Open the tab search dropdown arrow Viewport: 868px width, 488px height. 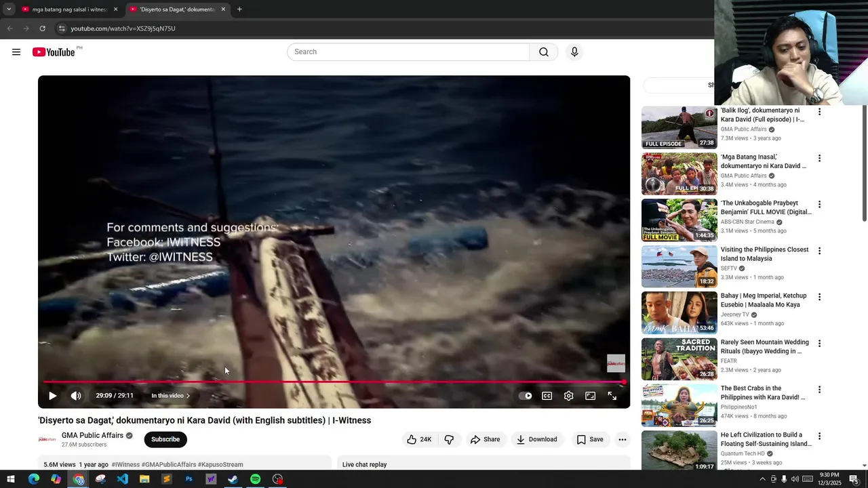pos(9,9)
